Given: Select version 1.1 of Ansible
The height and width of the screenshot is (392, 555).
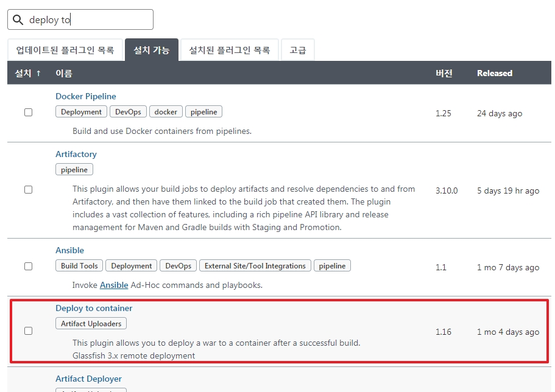Looking at the screenshot, I should click(440, 267).
